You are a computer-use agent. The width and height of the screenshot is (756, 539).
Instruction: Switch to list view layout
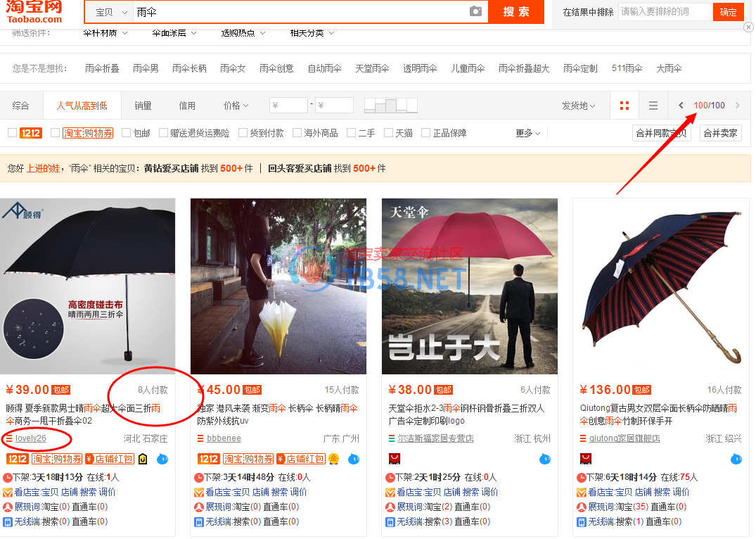653,106
